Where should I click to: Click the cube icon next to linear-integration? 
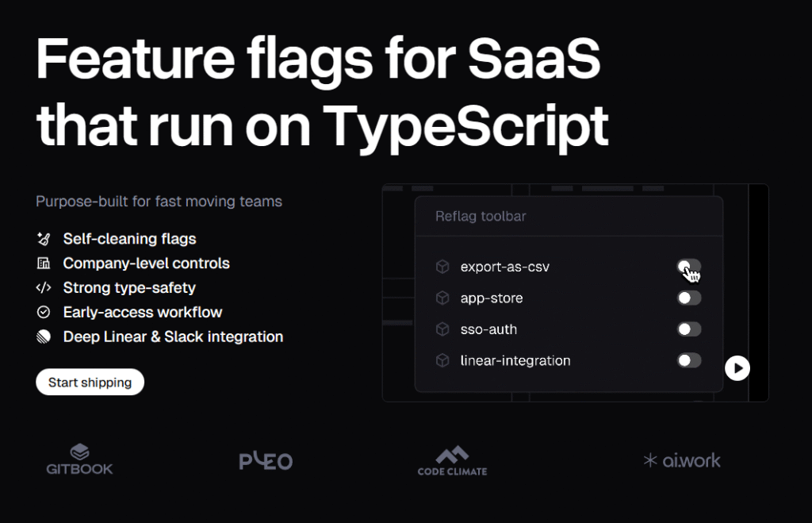click(x=442, y=361)
